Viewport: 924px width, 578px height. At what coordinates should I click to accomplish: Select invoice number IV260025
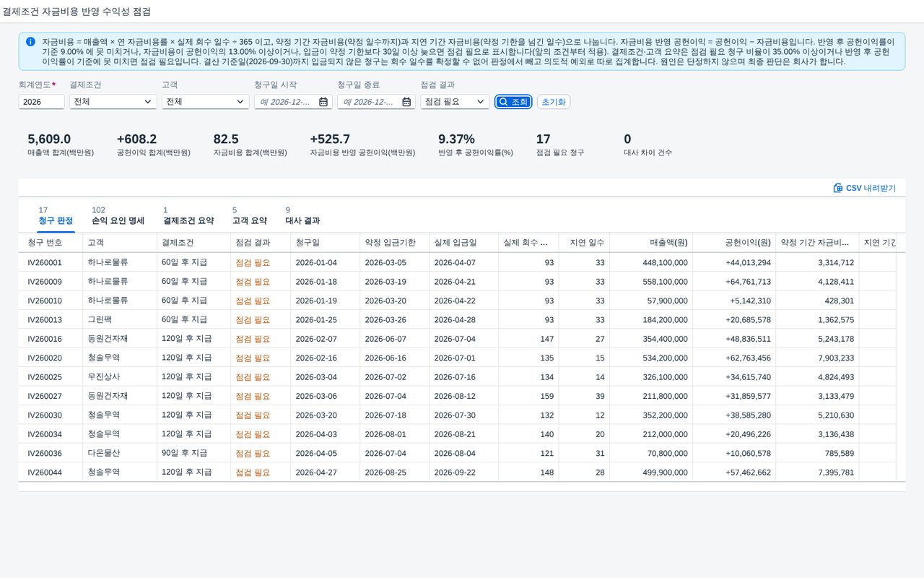(x=45, y=377)
